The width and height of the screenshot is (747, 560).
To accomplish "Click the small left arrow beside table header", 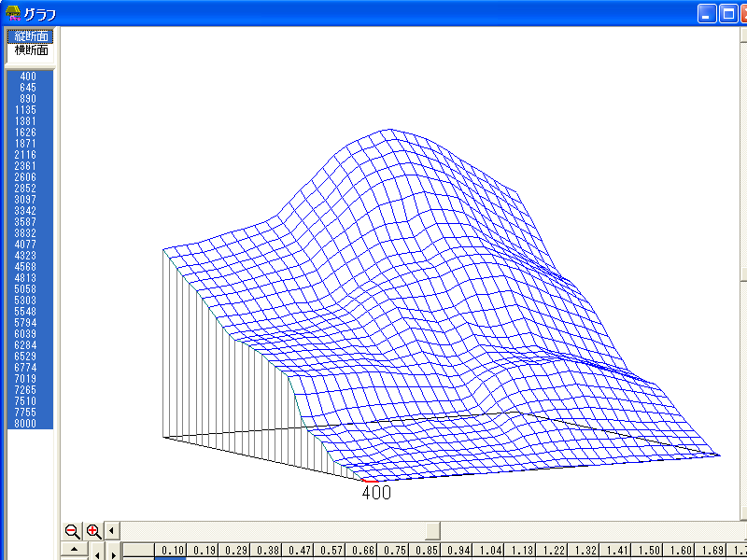I will pyautogui.click(x=97, y=554).
